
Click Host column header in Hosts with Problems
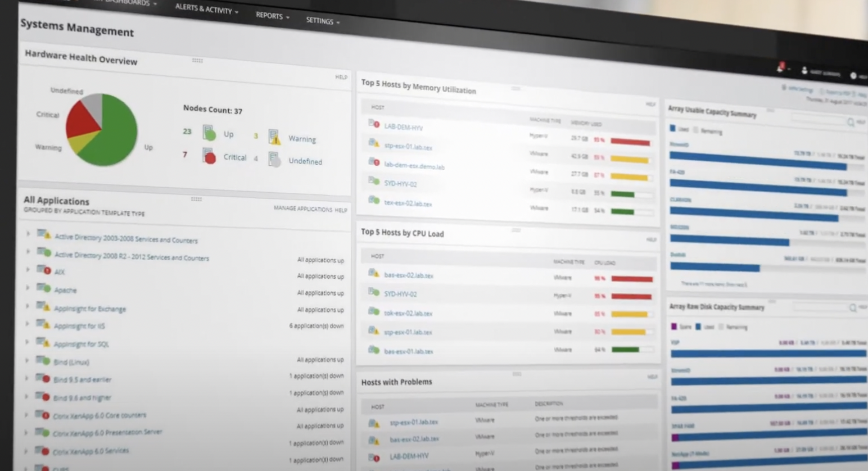[x=378, y=406]
